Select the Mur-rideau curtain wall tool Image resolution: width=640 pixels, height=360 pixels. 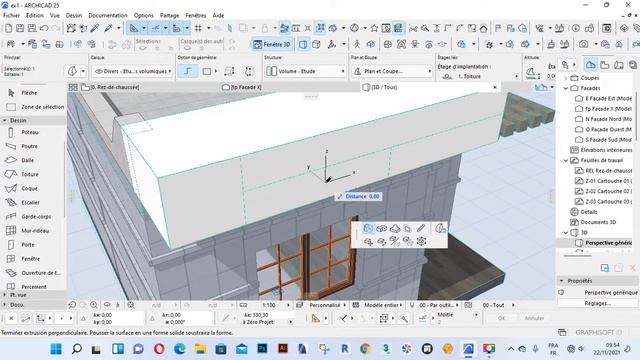[29, 231]
